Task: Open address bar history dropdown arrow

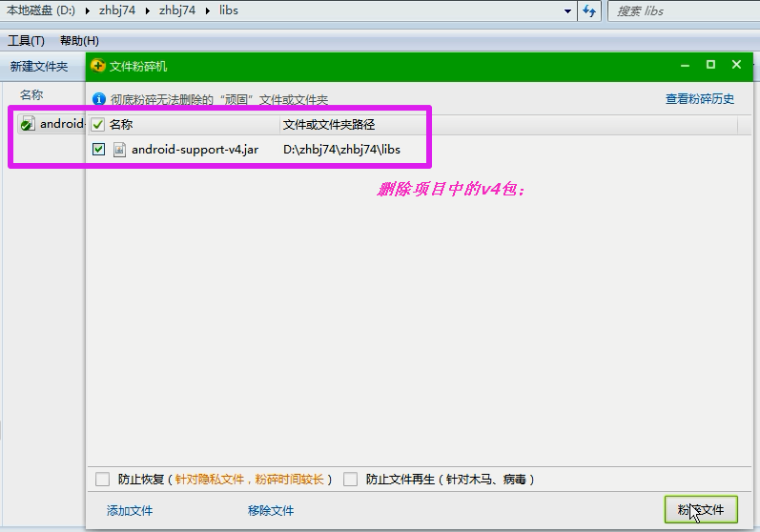Action: pos(567,10)
